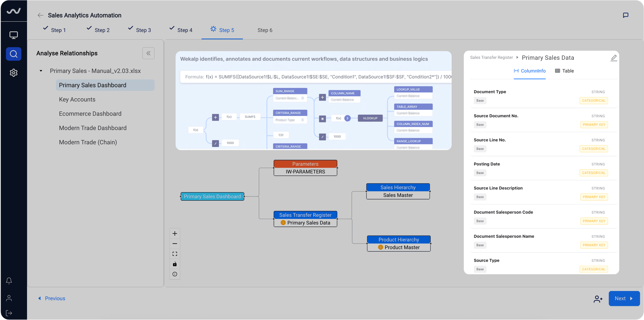Open settings gear in sidebar
The image size is (644, 320).
(x=14, y=73)
